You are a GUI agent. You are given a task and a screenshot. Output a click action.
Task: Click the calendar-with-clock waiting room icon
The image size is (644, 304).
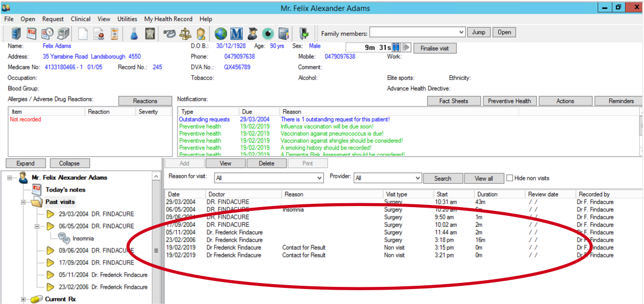47,33
